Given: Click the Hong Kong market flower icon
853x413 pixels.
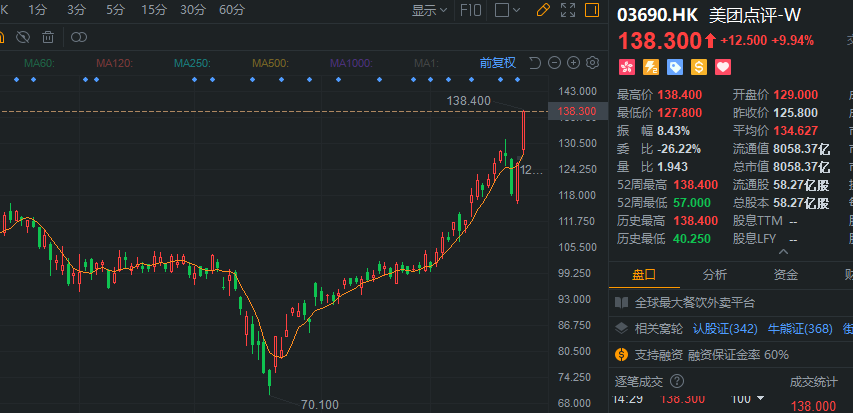Looking at the screenshot, I should 626,67.
